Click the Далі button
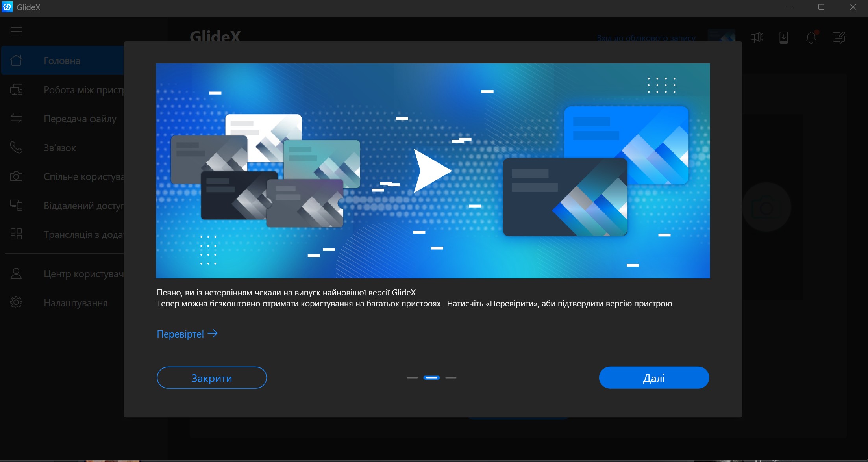 (654, 378)
